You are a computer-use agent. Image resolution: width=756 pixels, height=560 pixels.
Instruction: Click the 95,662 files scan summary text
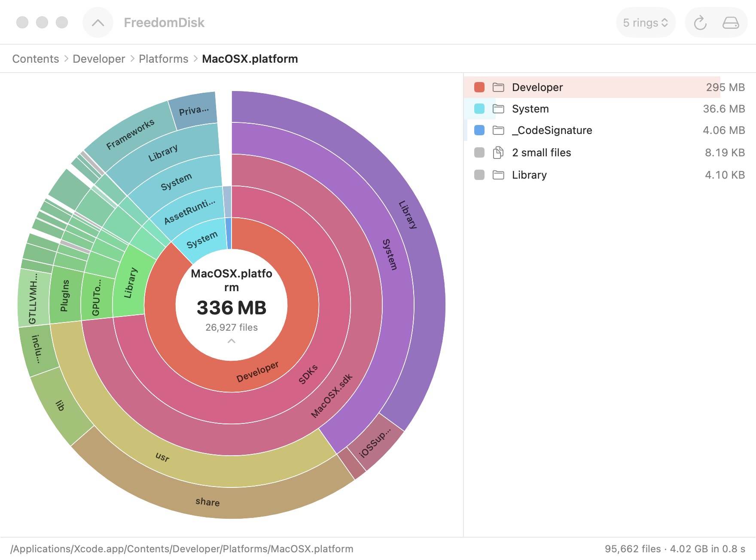675,549
